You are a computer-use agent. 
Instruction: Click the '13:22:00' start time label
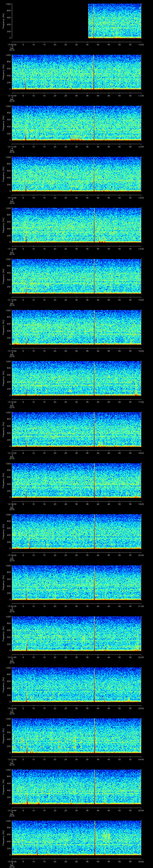pyautogui.click(x=12, y=708)
